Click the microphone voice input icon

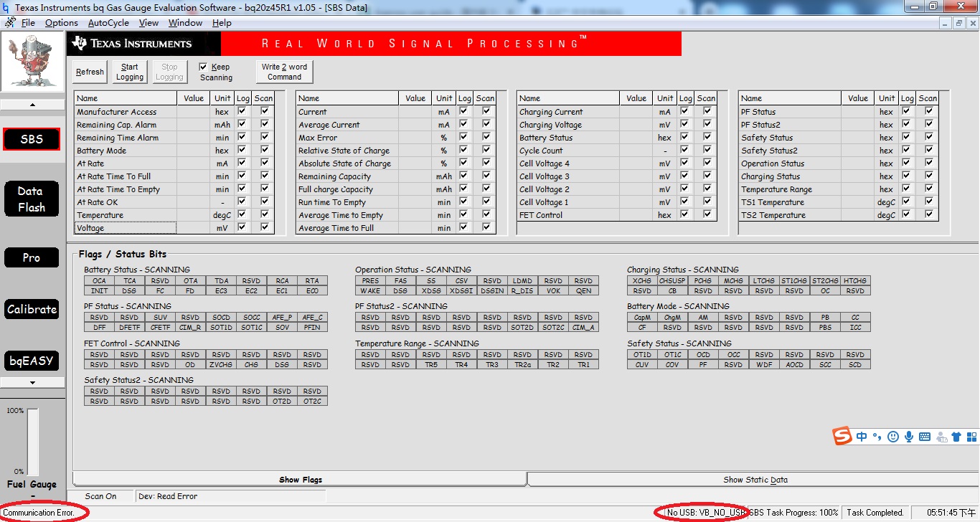click(909, 437)
